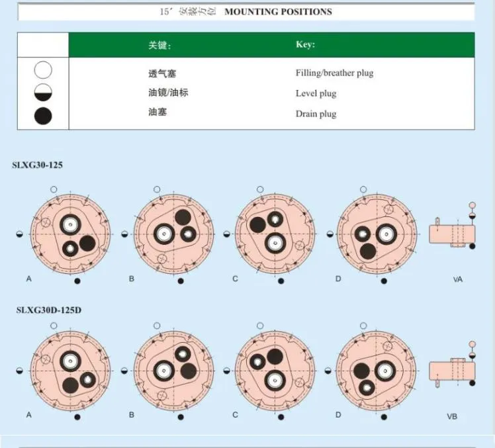Click label 'C' under SLXG30D-125D row
Screen dimensions: 495x448
coord(235,415)
